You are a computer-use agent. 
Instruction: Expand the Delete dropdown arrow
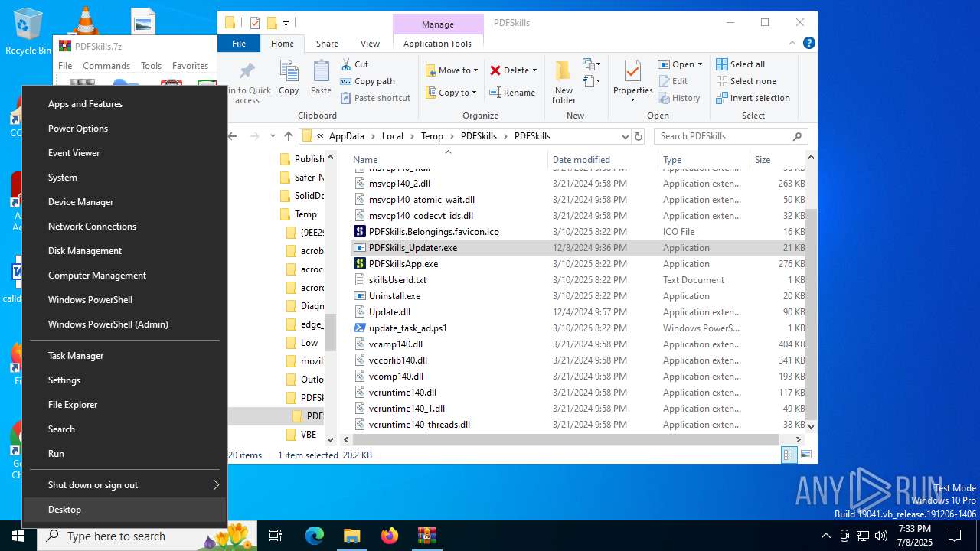coord(534,70)
